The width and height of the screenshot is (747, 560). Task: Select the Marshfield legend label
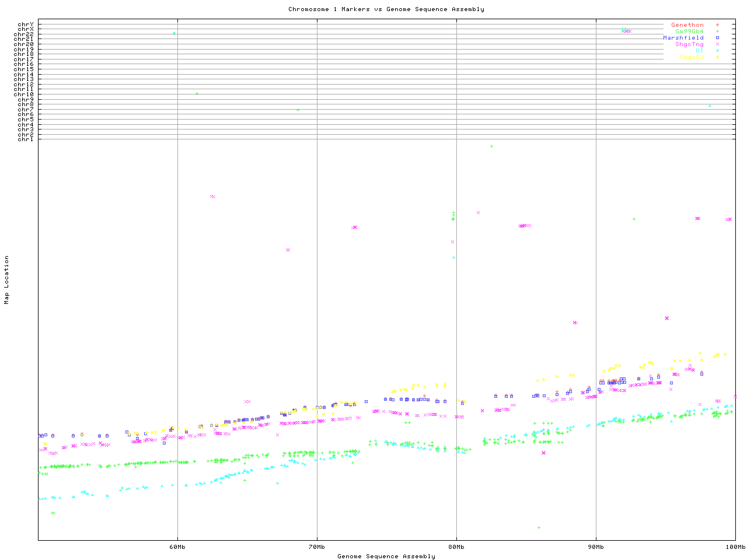tap(683, 38)
